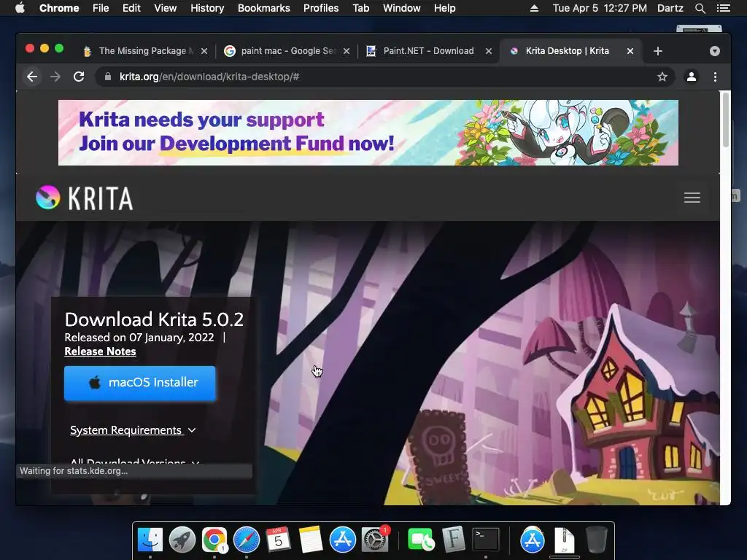Open the Chrome profile avatar icon

(x=692, y=77)
